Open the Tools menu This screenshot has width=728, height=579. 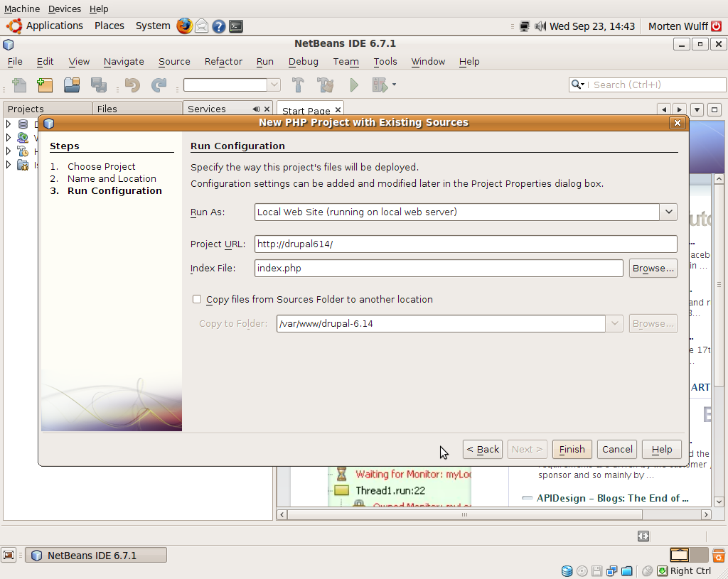(x=385, y=61)
